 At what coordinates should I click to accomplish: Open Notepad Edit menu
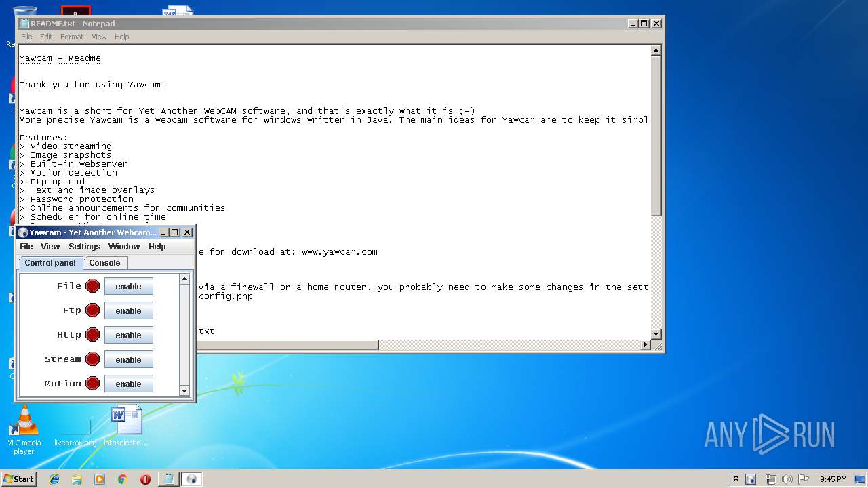[46, 37]
